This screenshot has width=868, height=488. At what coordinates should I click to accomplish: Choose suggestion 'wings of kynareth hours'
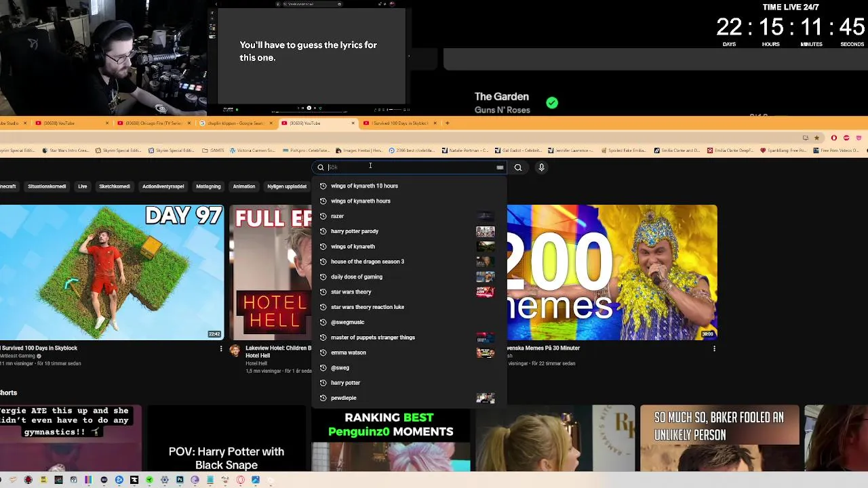409,201
